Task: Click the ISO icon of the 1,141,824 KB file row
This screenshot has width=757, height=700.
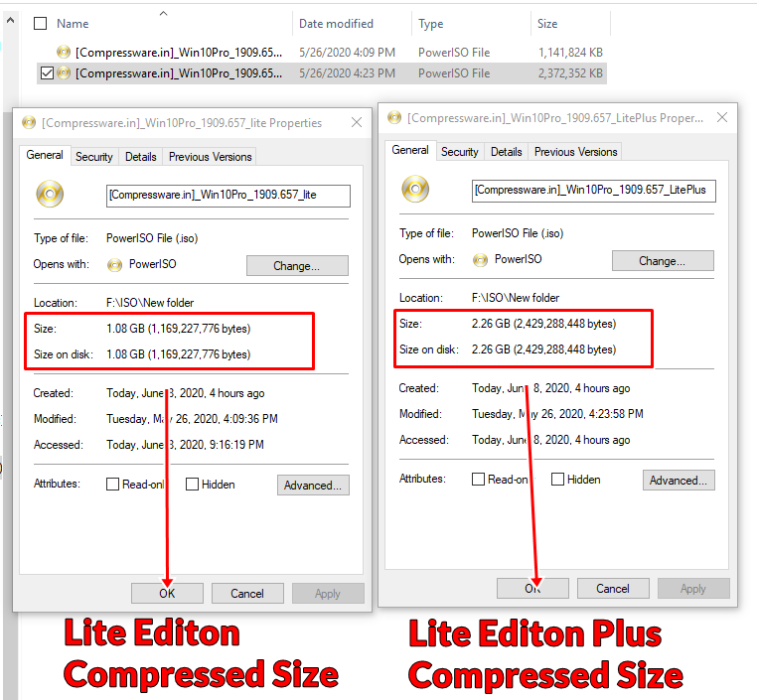Action: click(64, 52)
